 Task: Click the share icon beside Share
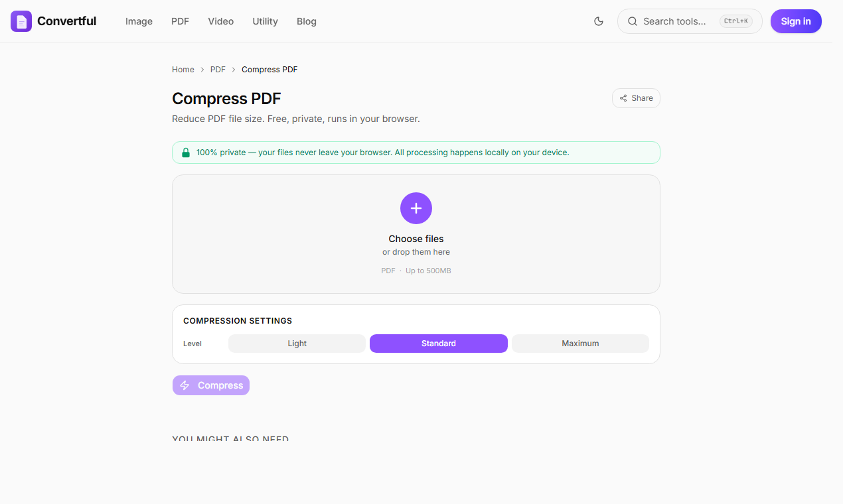(x=624, y=98)
